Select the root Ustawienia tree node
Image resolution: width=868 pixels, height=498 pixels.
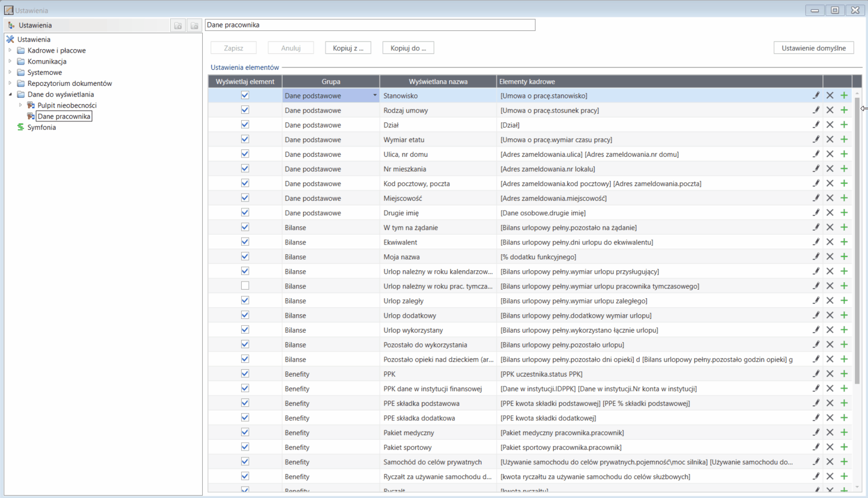point(34,39)
